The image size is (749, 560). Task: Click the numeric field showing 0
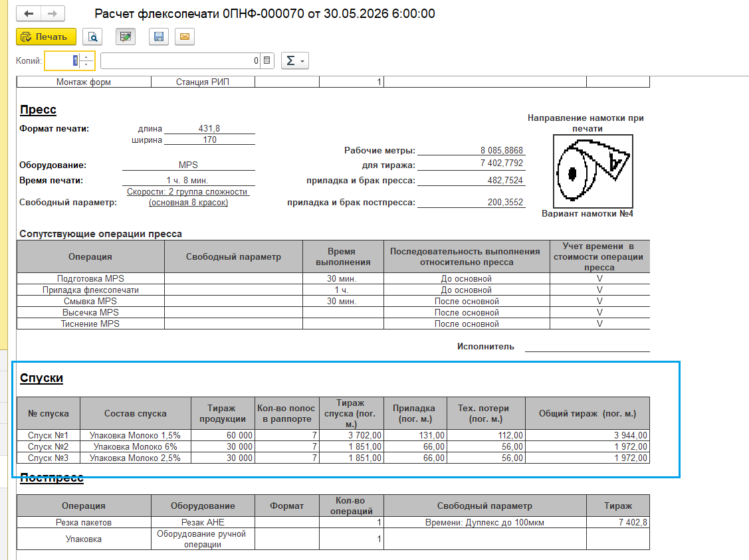[x=181, y=60]
